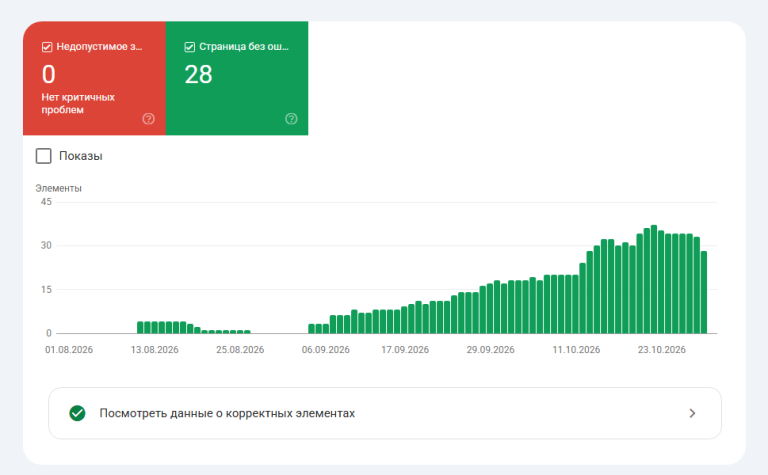Click 'Нет критичных проблем' text
Viewport: 768px width, 475px height.
tap(78, 103)
